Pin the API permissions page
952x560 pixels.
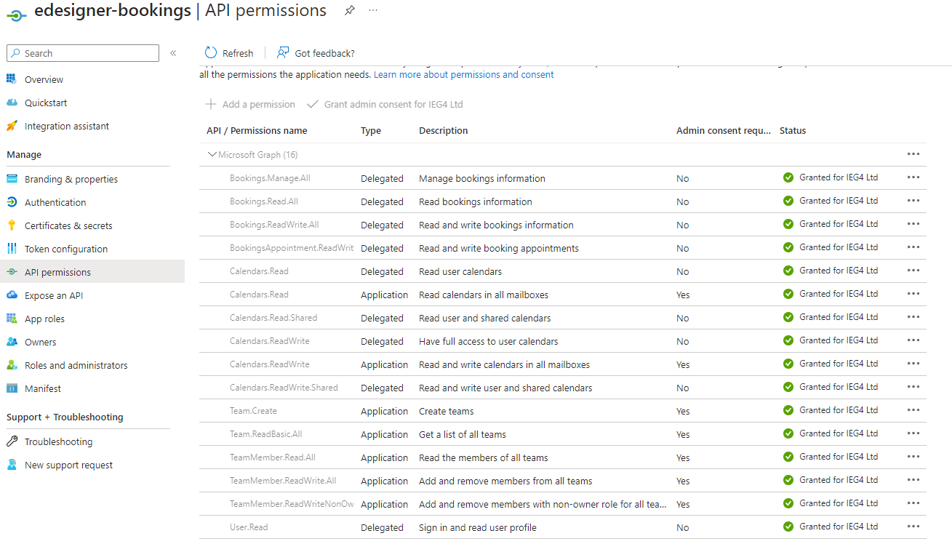coord(350,10)
